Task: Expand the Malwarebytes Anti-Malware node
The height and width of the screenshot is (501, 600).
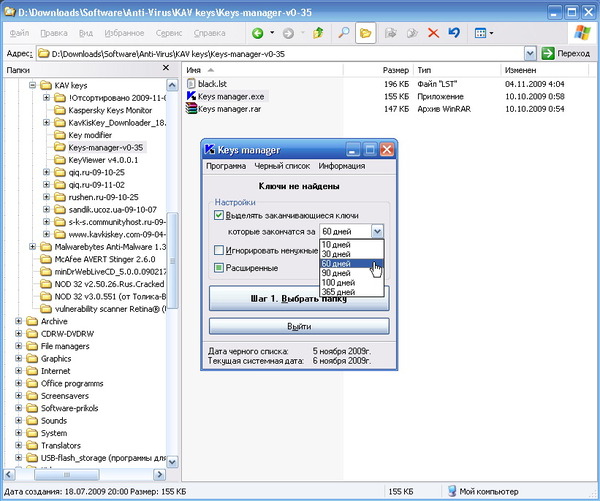Action: [x=33, y=246]
